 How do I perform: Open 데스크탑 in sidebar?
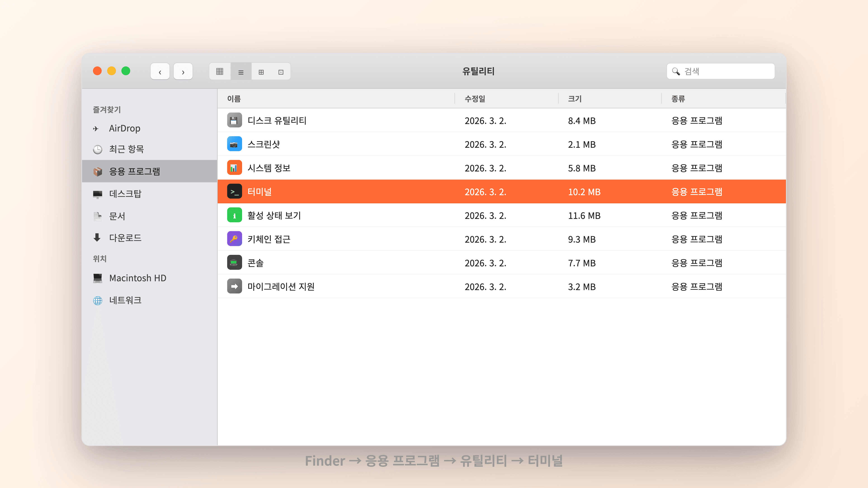150,194
